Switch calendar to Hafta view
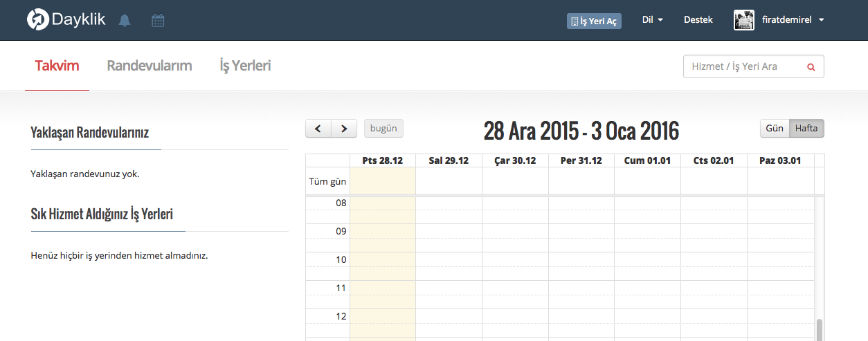This screenshot has width=868, height=341. [806, 129]
